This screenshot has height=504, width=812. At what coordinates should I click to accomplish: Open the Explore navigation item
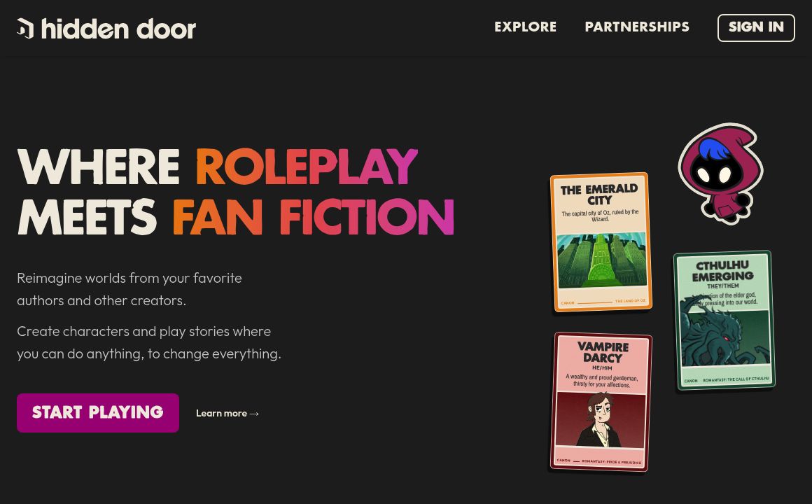coord(525,27)
